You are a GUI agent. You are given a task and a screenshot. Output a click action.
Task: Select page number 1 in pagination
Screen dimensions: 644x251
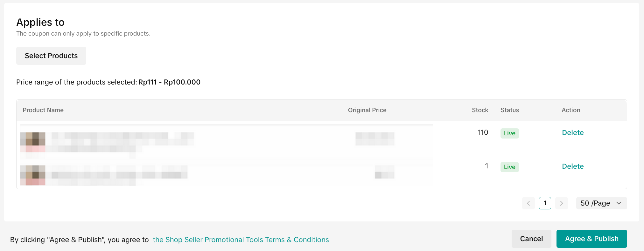tap(545, 203)
